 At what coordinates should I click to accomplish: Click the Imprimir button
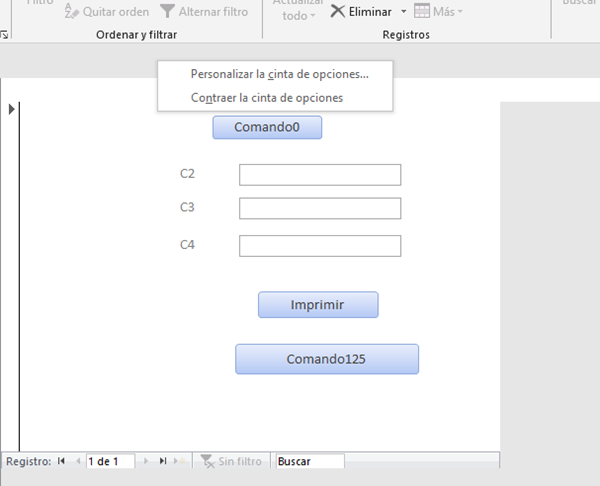pyautogui.click(x=318, y=305)
